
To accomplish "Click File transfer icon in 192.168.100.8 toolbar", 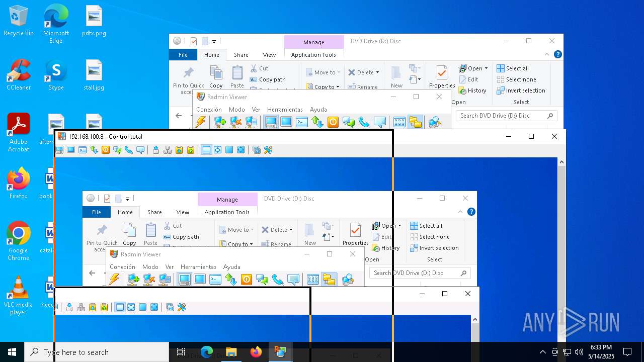I will point(94,150).
